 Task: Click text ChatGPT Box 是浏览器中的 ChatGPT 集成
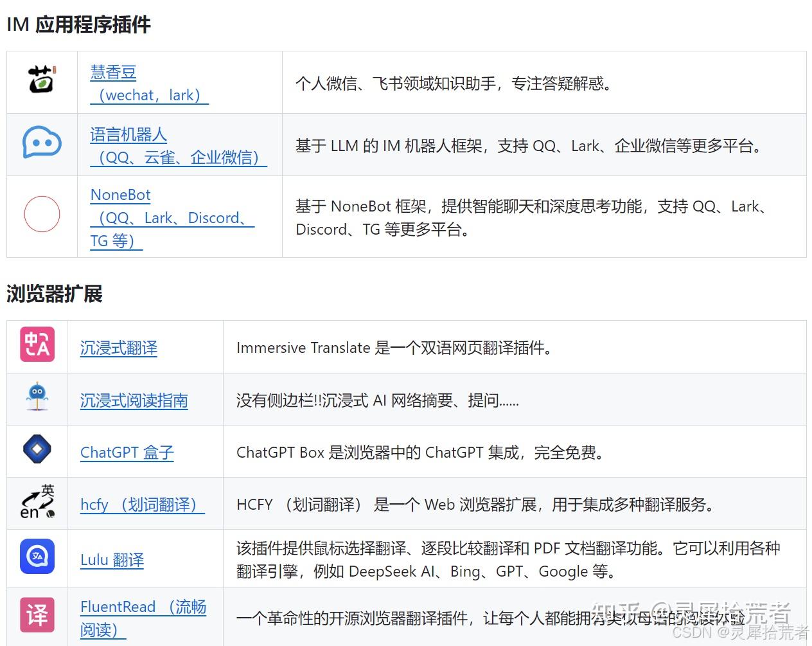coord(421,453)
